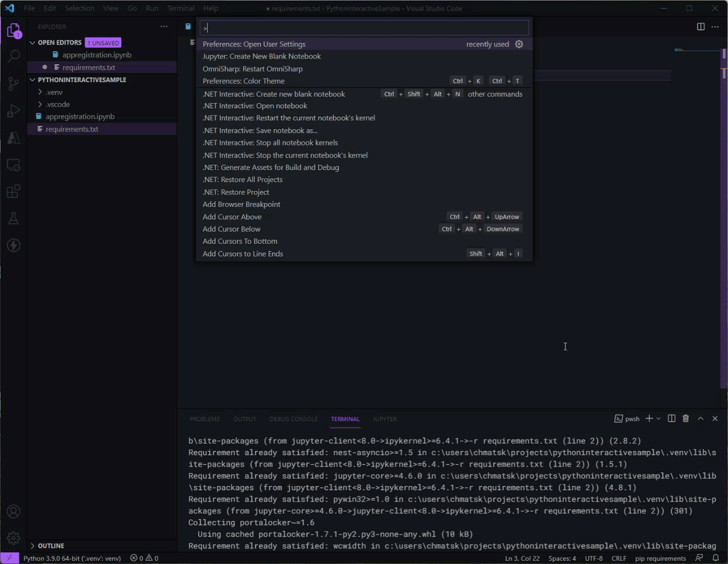This screenshot has width=728, height=564.
Task: Split the terminal panel
Action: [672, 419]
